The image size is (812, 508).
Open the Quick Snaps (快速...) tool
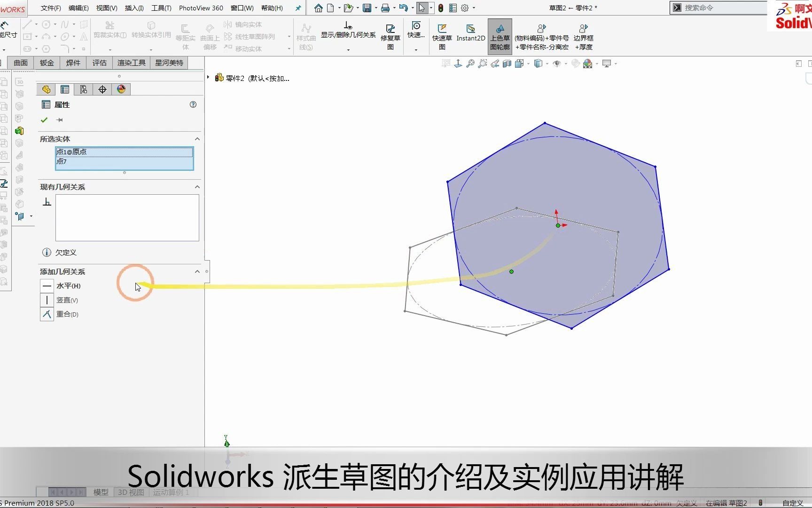[416, 30]
